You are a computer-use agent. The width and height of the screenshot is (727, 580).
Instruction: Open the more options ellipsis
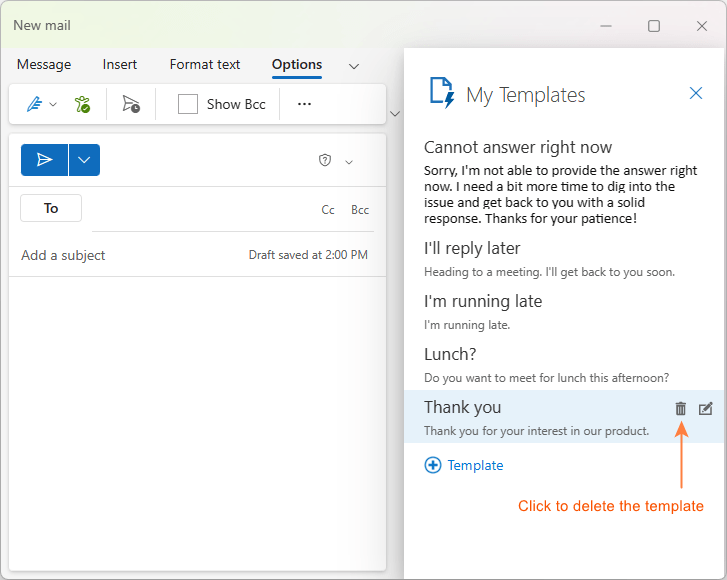pyautogui.click(x=305, y=104)
